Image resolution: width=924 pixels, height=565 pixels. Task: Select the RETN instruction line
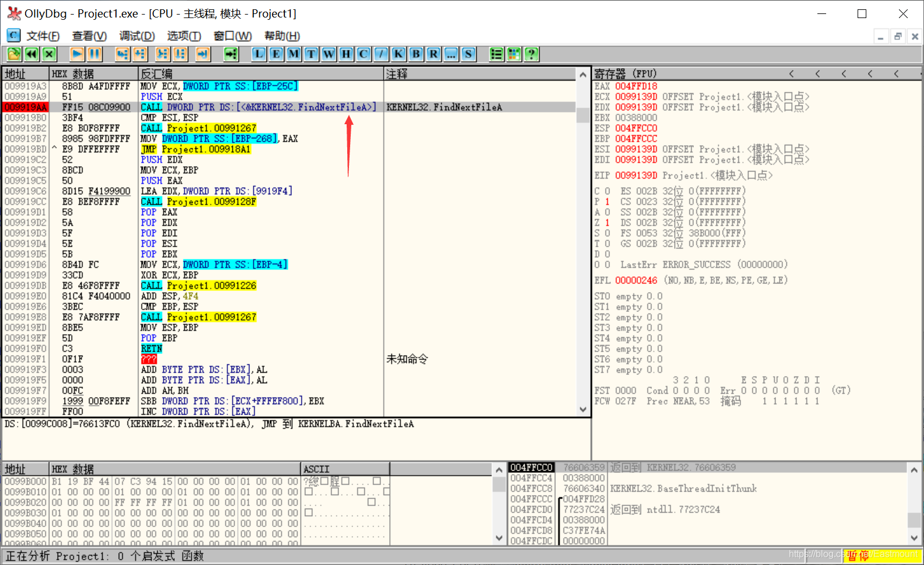click(x=151, y=349)
